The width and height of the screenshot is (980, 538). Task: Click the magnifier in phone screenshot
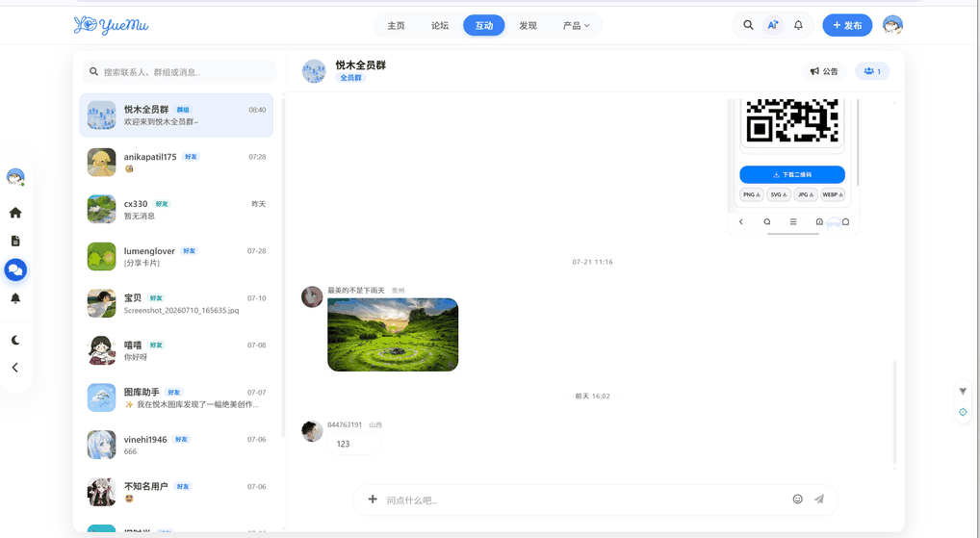[x=767, y=221]
